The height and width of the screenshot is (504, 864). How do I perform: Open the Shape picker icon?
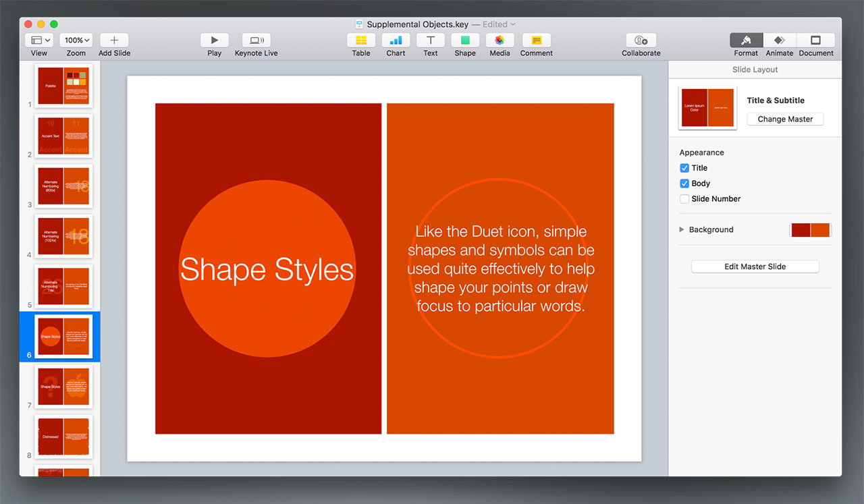pos(465,40)
